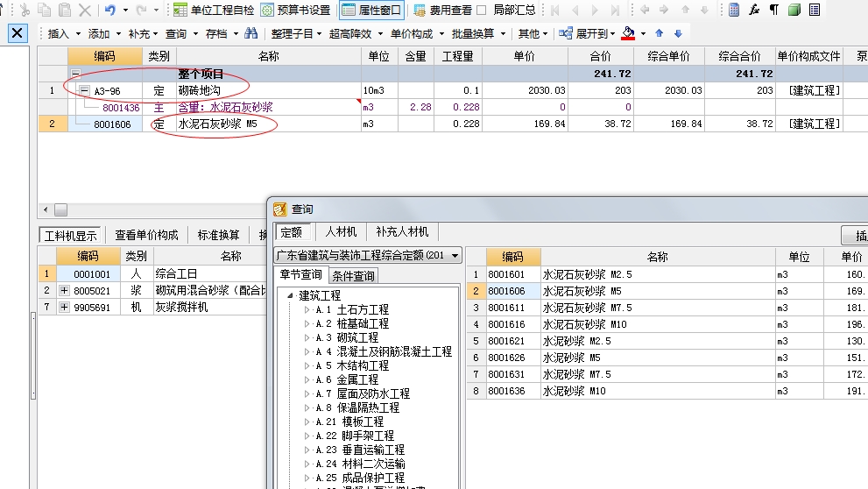Viewport: 868px width, 489px height.
Task: Expand material row 8005021
Action: (64, 290)
